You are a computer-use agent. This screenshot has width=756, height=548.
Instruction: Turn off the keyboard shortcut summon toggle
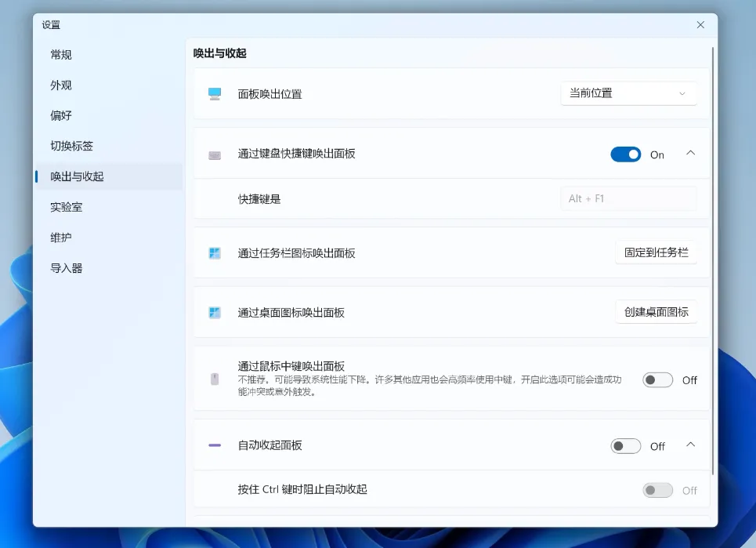625,154
